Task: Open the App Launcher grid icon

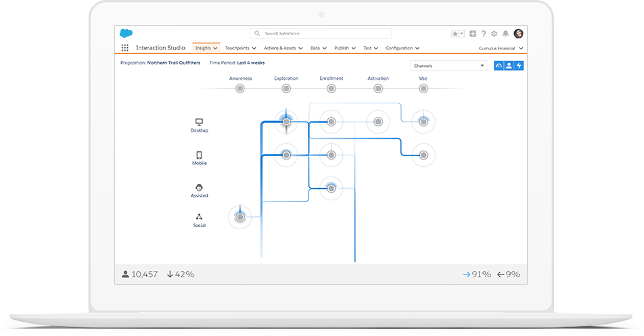Action: [124, 48]
